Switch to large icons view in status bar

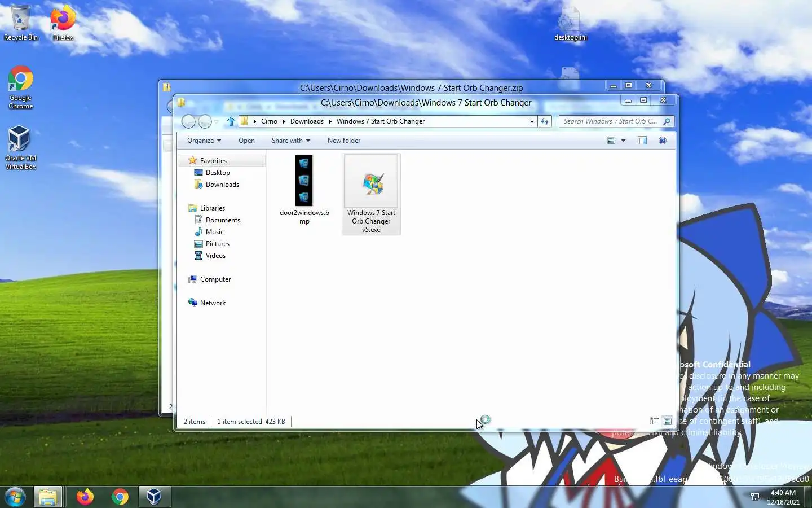click(x=667, y=421)
